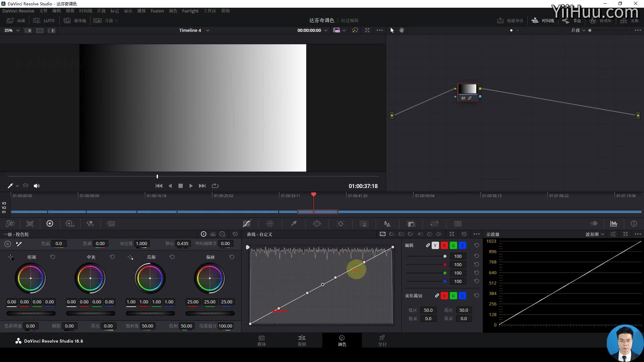This screenshot has width=644, height=362.
Task: Open the Camera Raw palette
Action: (10, 224)
